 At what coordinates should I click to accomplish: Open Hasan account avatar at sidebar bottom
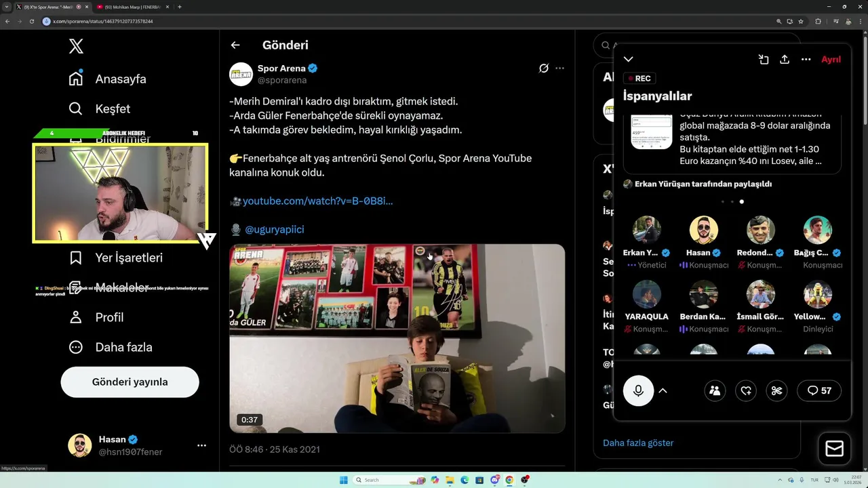(x=80, y=445)
